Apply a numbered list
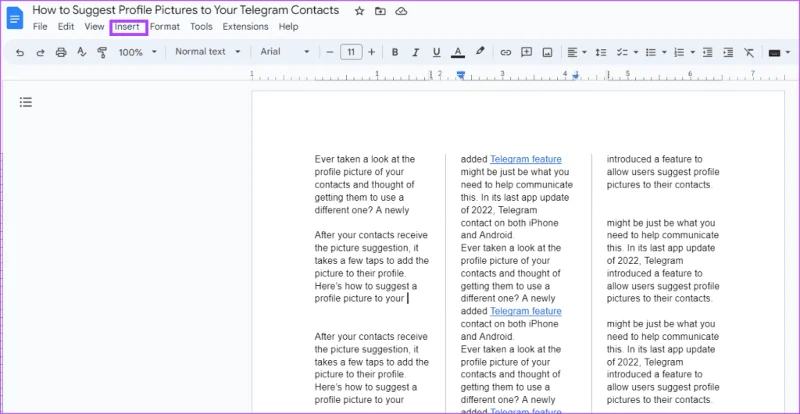 [679, 52]
